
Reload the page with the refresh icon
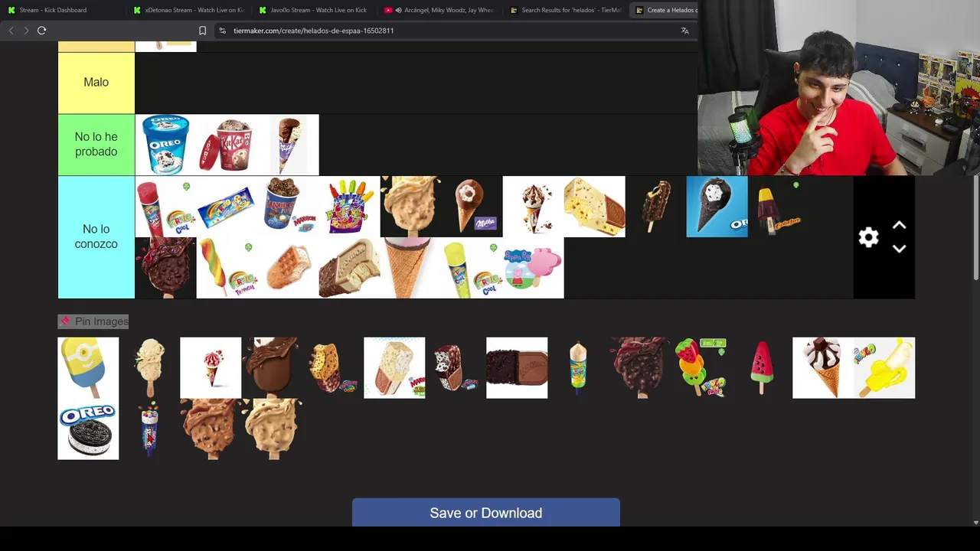click(42, 31)
